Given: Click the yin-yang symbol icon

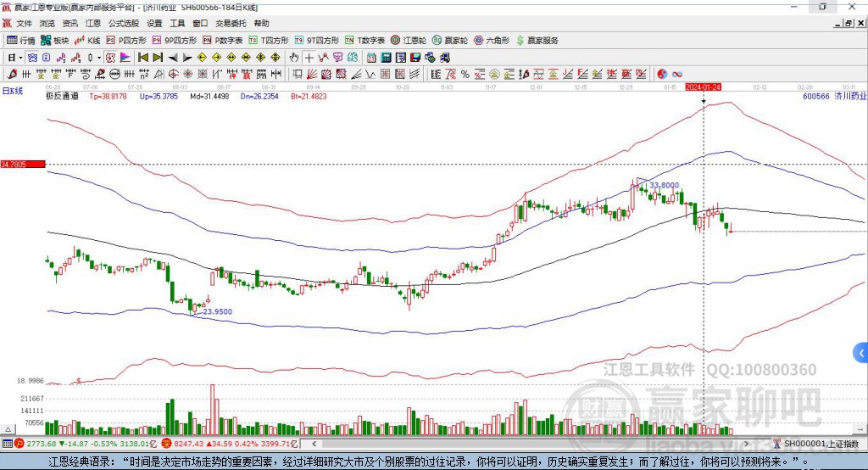Looking at the screenshot, I should pos(661,74).
